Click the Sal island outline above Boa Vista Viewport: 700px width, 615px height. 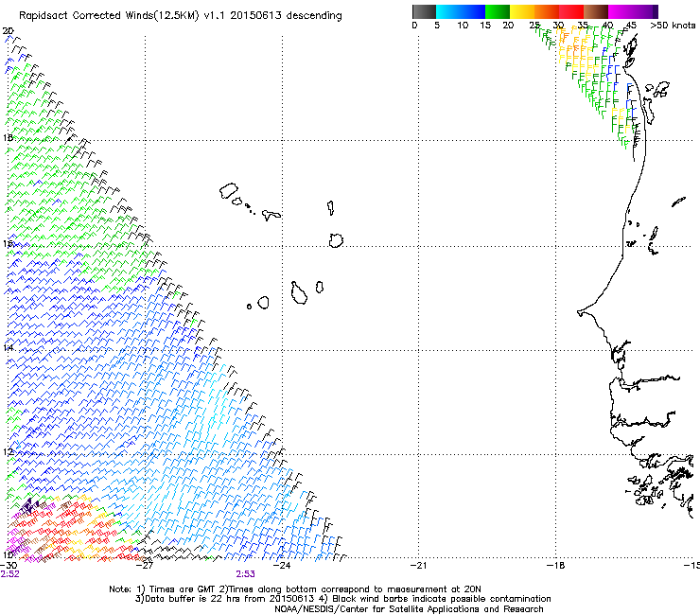331,208
